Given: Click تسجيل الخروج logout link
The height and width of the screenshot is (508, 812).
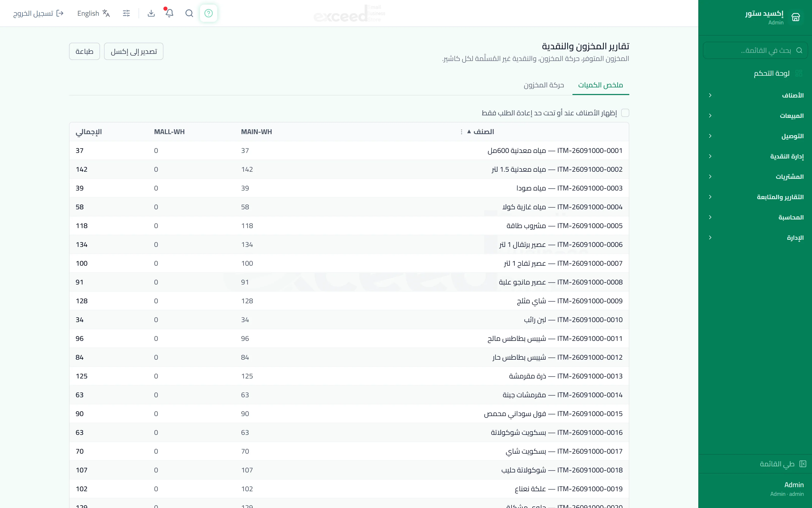Looking at the screenshot, I should (x=38, y=13).
